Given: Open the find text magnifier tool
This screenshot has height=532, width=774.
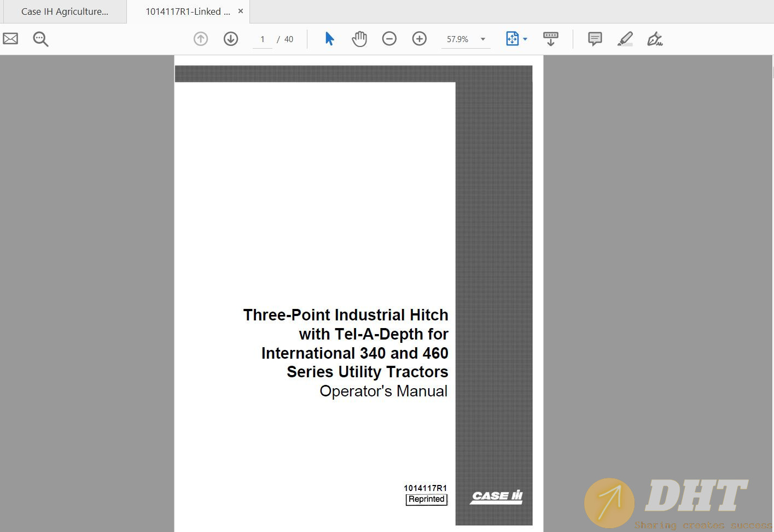Looking at the screenshot, I should [40, 39].
